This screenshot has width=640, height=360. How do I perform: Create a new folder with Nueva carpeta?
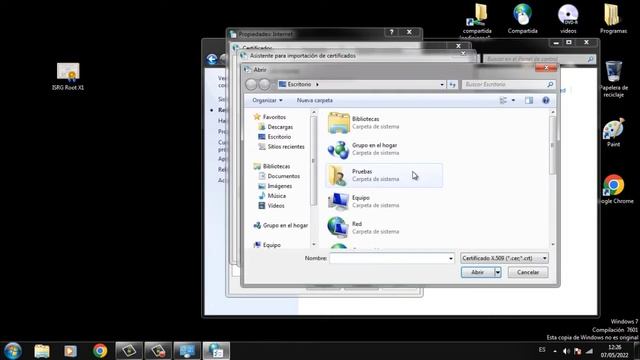(x=315, y=100)
